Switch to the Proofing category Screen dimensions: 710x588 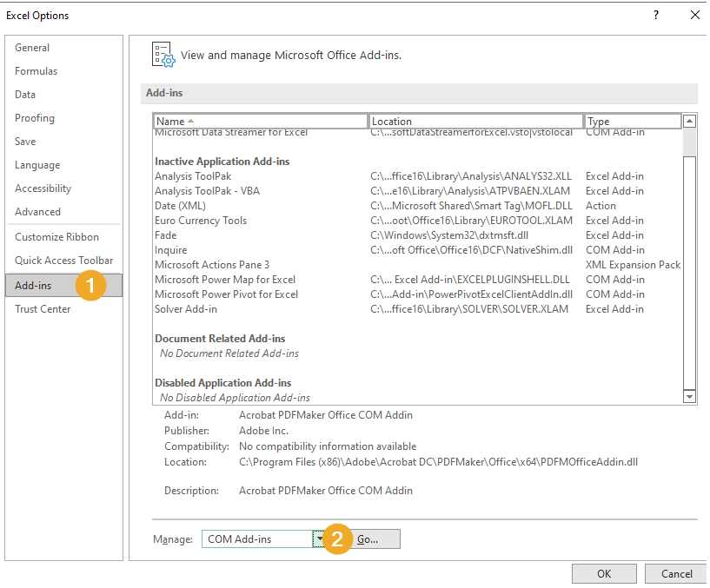tap(35, 117)
